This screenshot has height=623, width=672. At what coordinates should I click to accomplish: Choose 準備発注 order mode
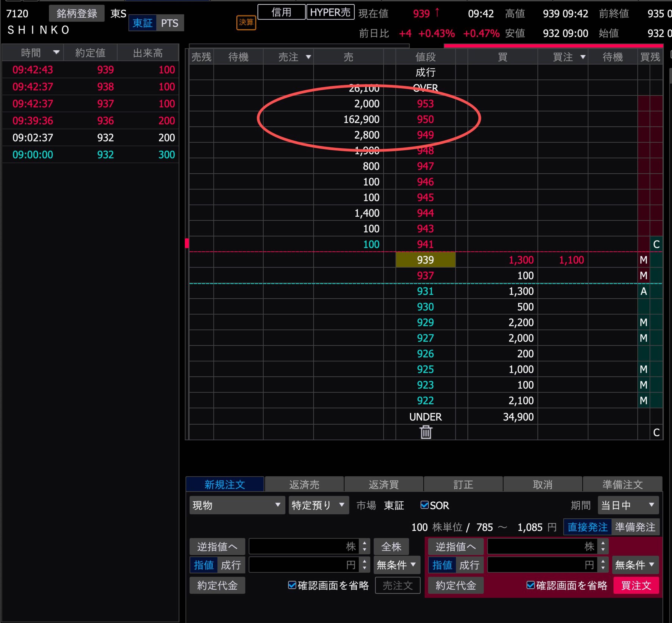[635, 527]
